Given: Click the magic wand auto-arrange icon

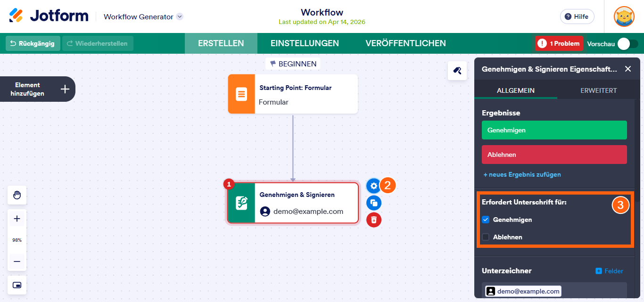Looking at the screenshot, I should pyautogui.click(x=457, y=71).
